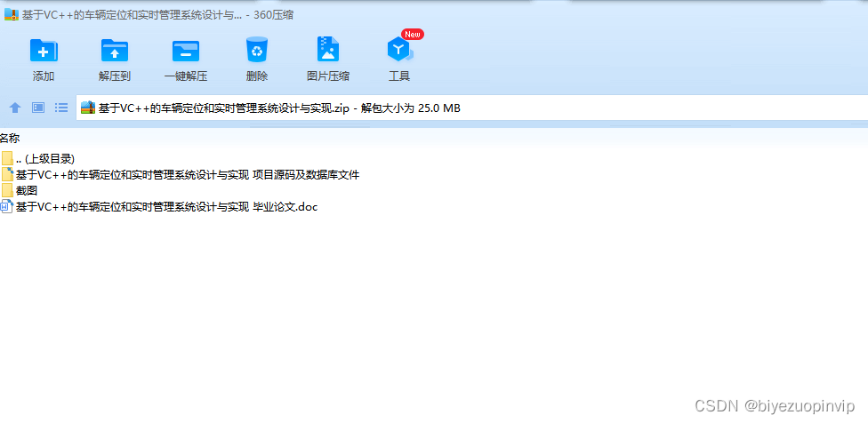Screen dimensions: 868x423
Task: Switch to list view icon
Action: click(x=61, y=108)
